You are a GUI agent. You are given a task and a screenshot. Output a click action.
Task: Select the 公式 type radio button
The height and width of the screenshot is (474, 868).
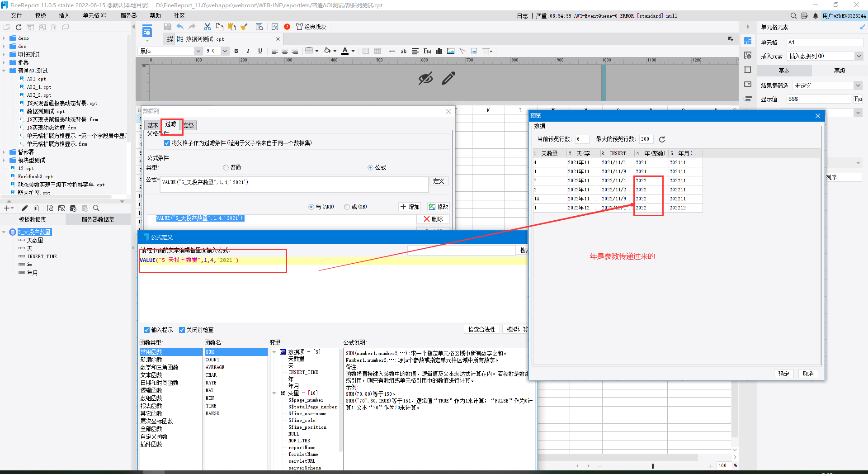coord(371,167)
